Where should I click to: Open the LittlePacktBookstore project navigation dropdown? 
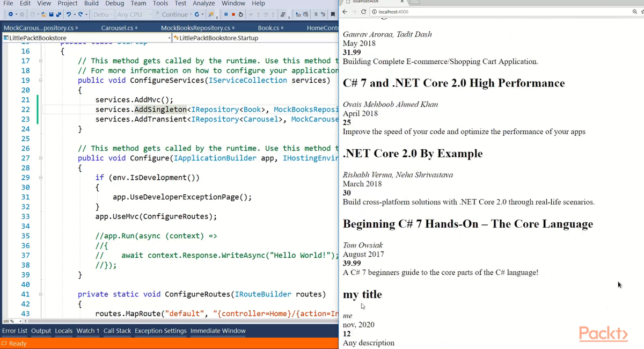pos(86,38)
